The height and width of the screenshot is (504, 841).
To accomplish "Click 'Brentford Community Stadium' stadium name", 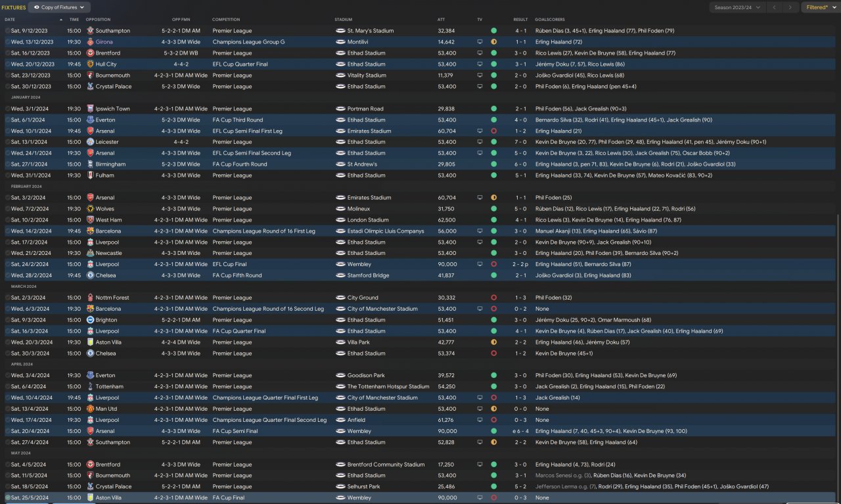I will point(386,465).
